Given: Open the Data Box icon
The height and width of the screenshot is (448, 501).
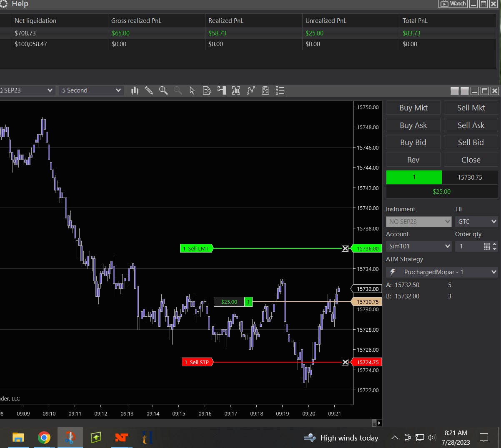Looking at the screenshot, I should pyautogui.click(x=207, y=90).
